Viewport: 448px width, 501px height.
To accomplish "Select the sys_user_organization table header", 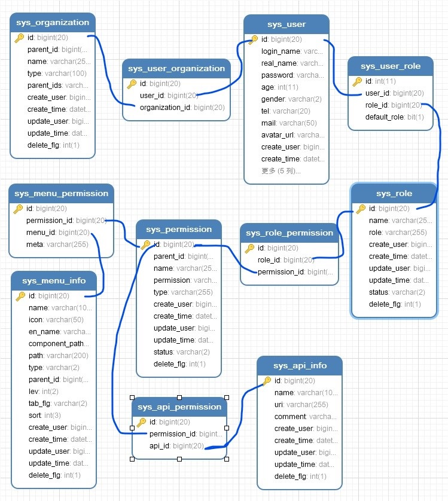I will coord(176,68).
